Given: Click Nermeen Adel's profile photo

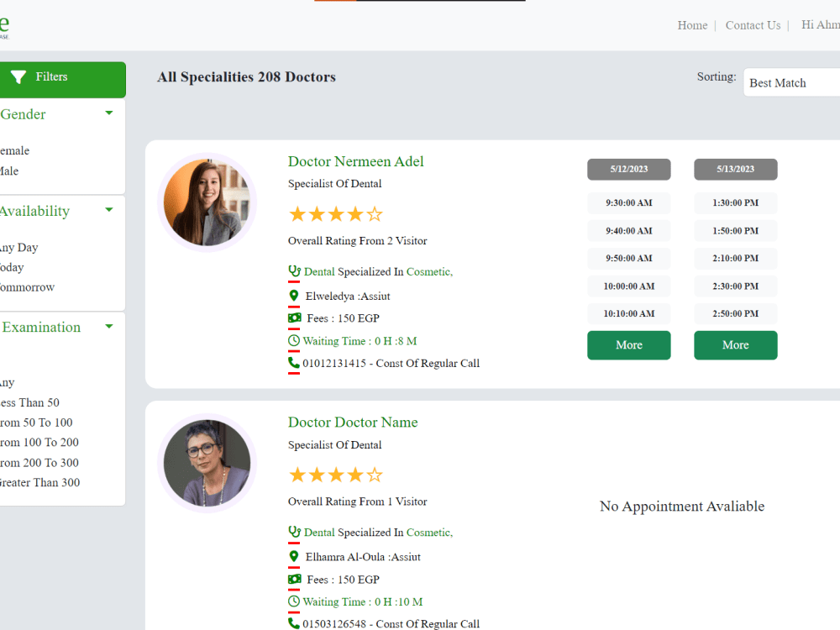Looking at the screenshot, I should 207,202.
